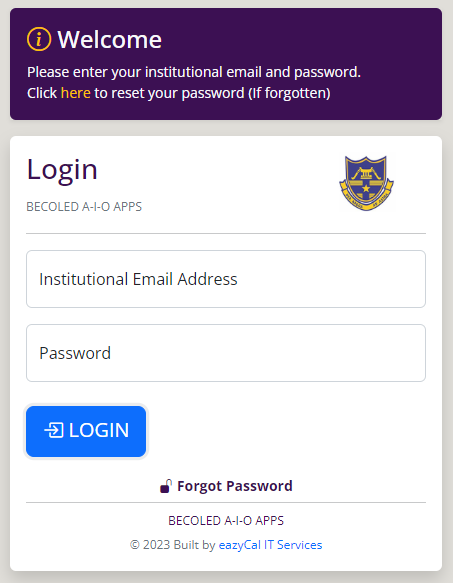
Task: Open the yellow 'here' reset link
Action: (x=76, y=93)
